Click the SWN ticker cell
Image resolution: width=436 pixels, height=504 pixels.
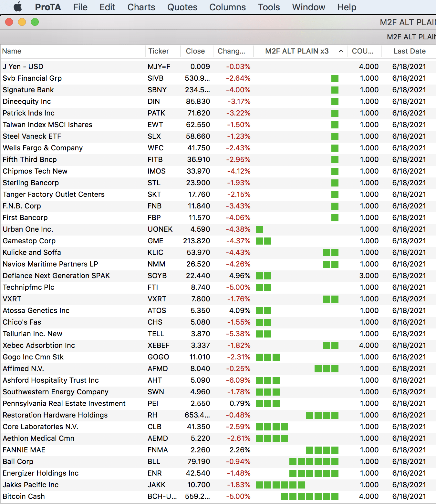coord(156,392)
